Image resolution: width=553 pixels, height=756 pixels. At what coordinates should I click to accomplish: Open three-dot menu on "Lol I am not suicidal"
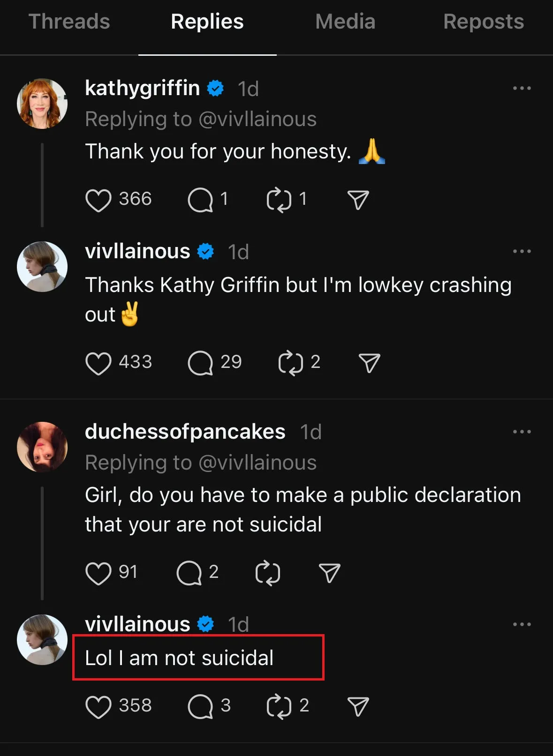tap(522, 624)
